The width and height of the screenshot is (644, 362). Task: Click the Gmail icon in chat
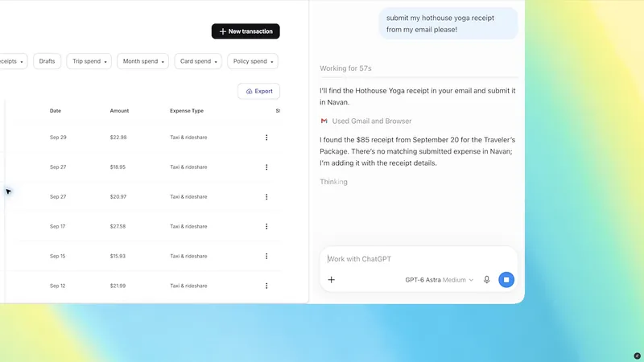324,121
